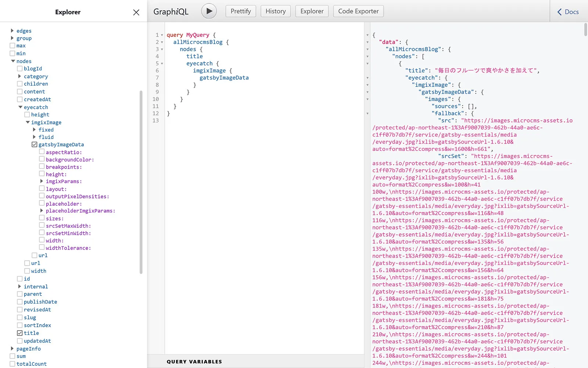The width and height of the screenshot is (588, 368).
Task: Close the Explorer panel with the X
Action: tap(136, 13)
